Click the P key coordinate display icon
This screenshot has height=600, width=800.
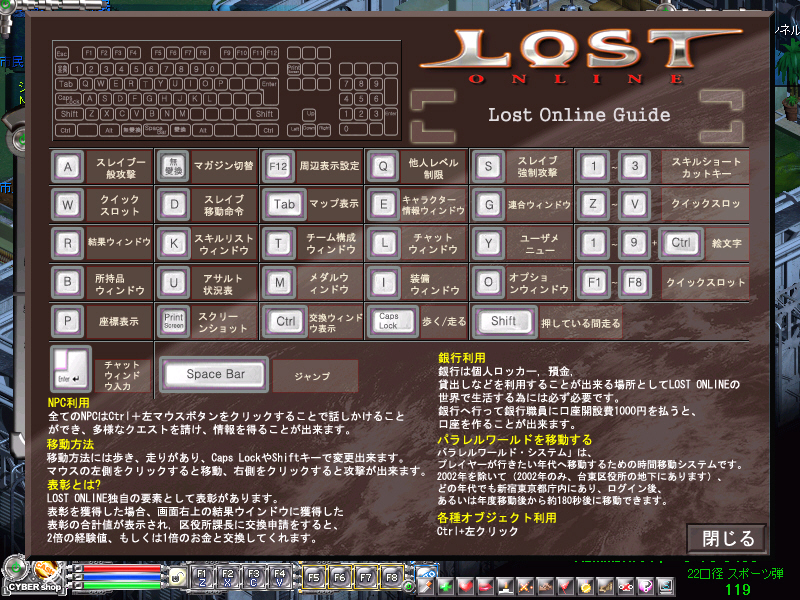click(67, 321)
